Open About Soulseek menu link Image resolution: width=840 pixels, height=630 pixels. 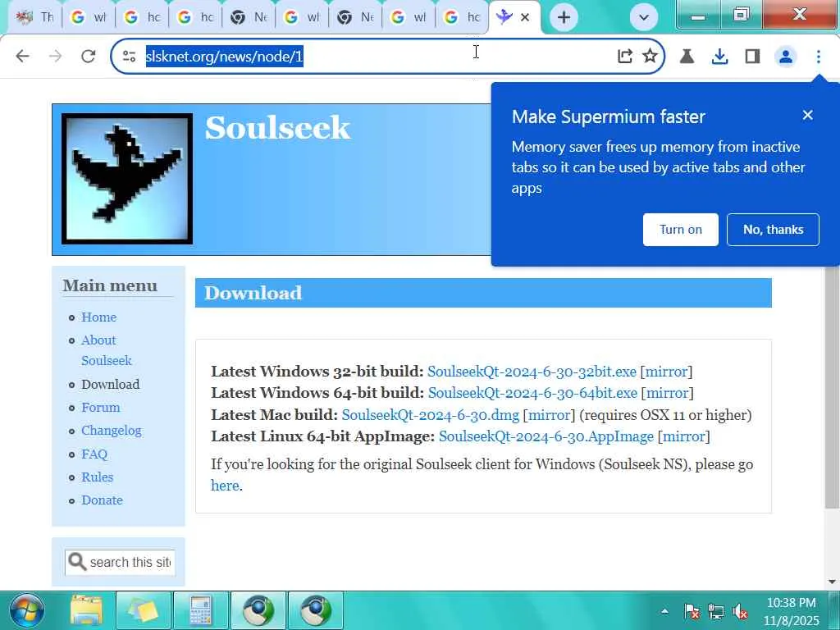point(106,350)
